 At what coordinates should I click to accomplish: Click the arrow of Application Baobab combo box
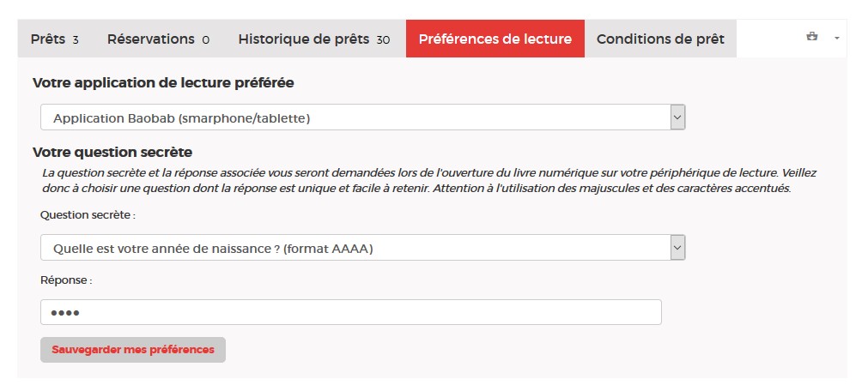pos(677,117)
